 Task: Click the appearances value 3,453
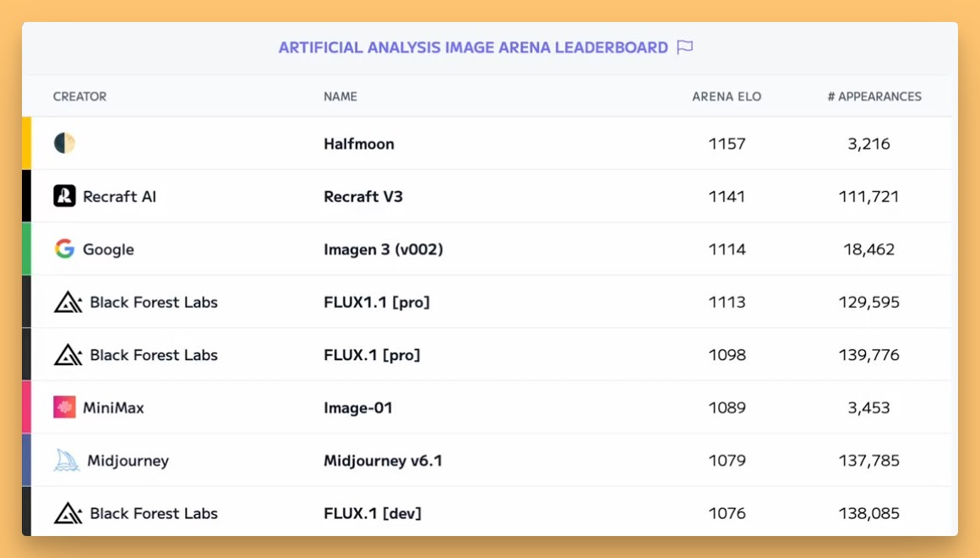coord(868,408)
